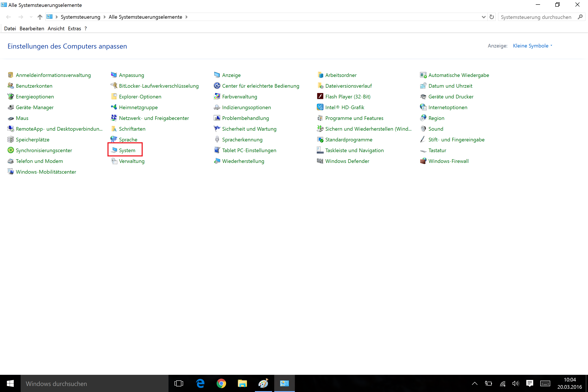Click the Geräte-Manager icon
The image size is (588, 392).
coord(11,107)
